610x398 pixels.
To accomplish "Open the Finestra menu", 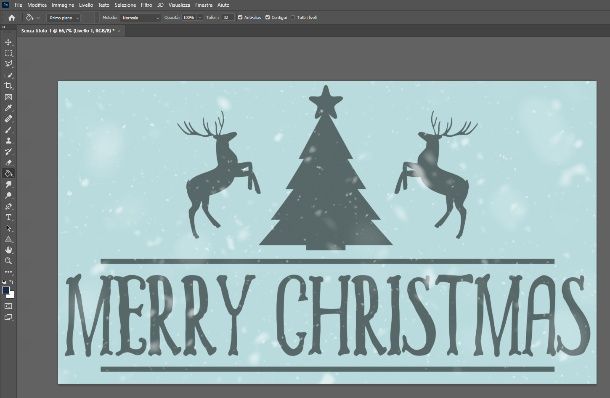I will pos(204,5).
